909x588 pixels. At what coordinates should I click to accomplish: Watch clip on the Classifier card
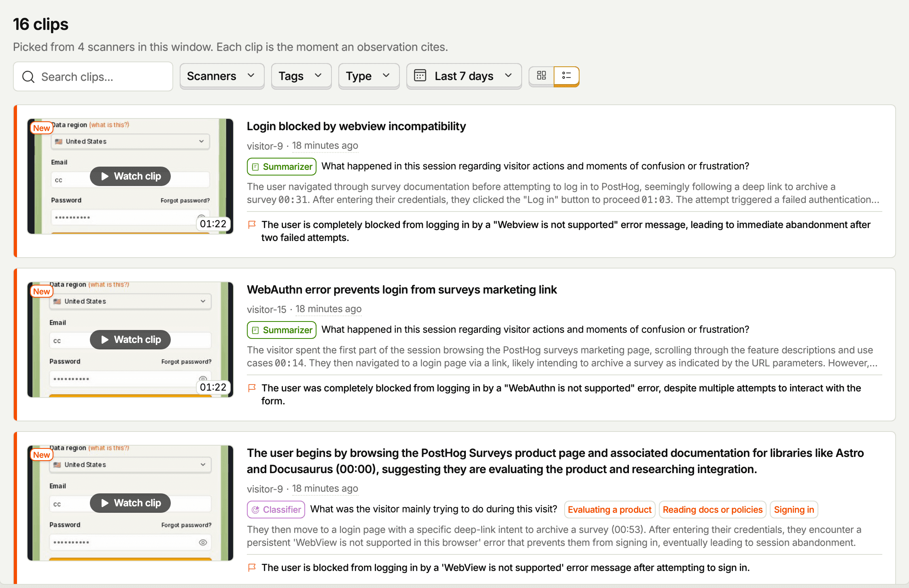130,503
